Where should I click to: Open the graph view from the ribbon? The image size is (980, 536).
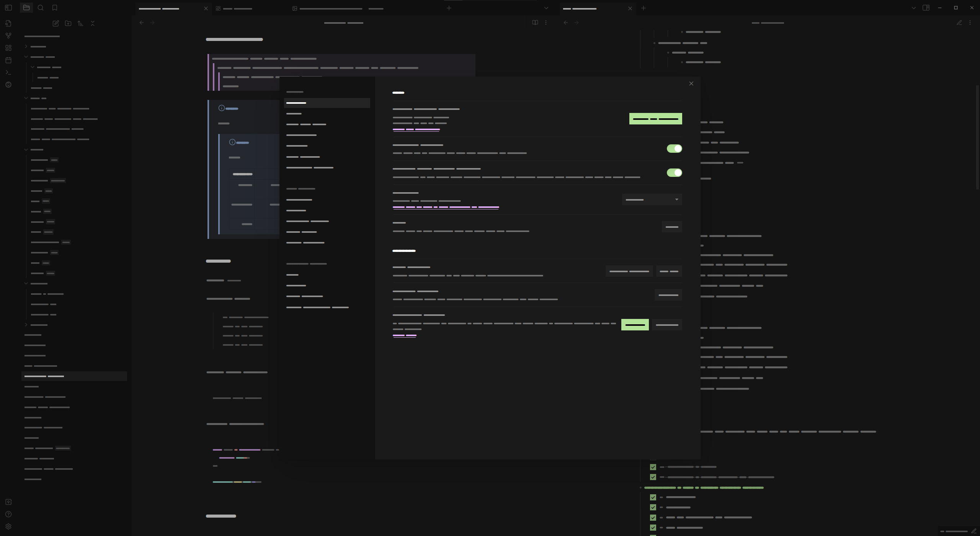[8, 36]
